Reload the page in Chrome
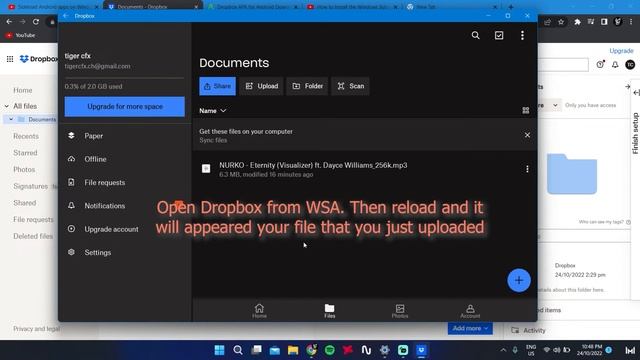The width and height of the screenshot is (640, 360). 36,22
